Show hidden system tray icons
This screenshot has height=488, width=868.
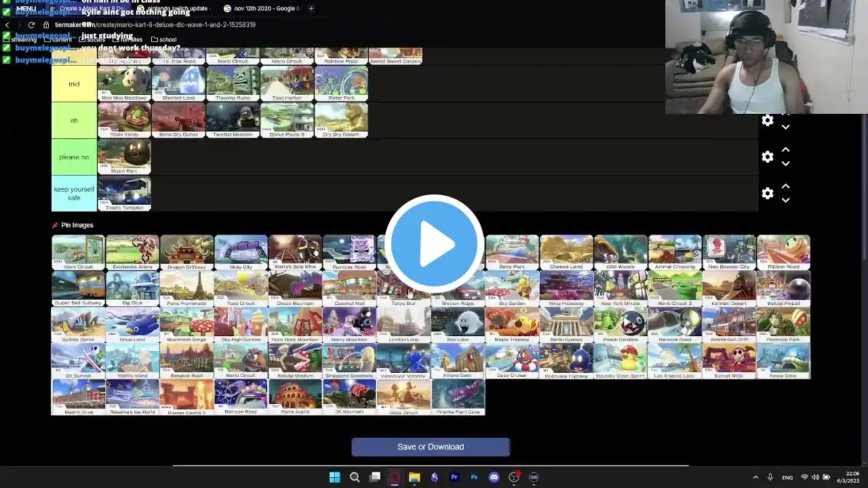point(755,477)
